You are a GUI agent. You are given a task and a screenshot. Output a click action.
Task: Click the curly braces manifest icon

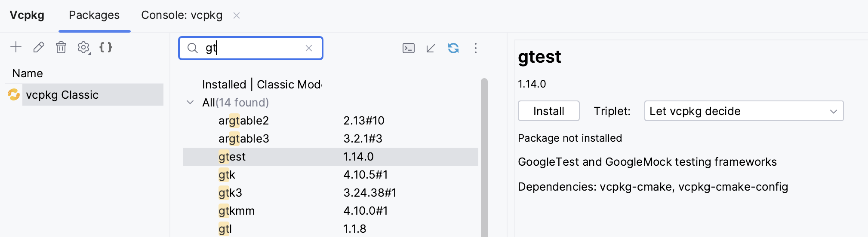tap(106, 47)
